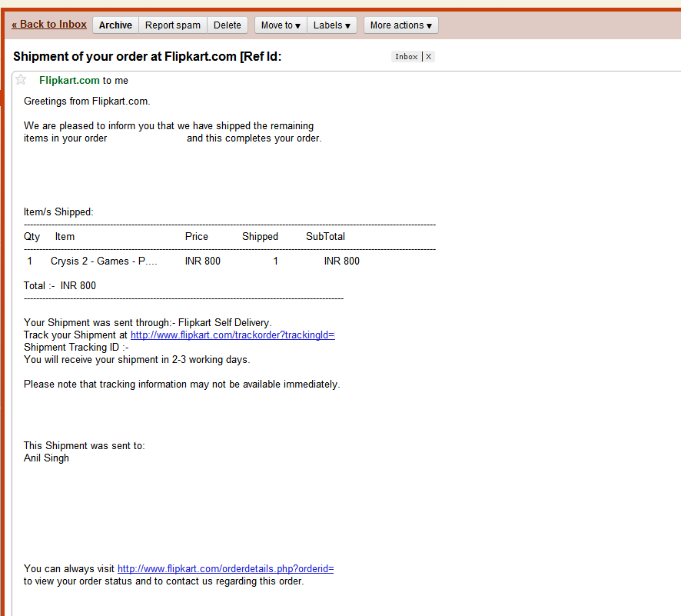
Task: Open the orderdetails.php link
Action: 225,568
